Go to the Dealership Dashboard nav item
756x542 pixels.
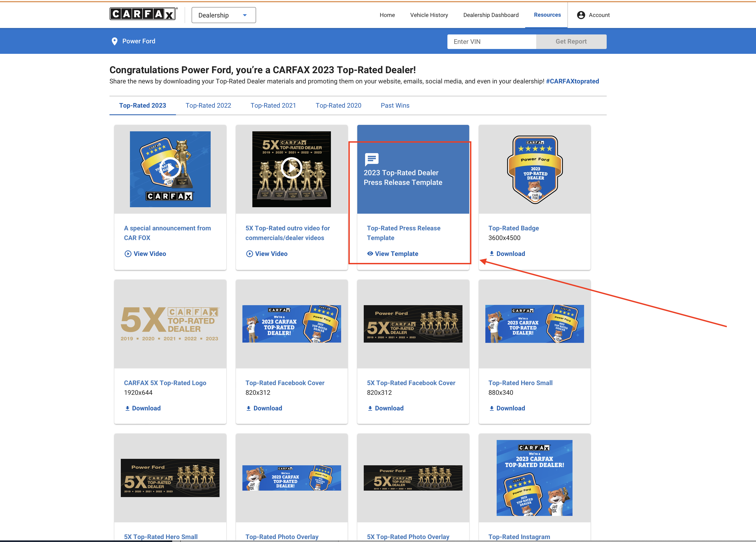pos(491,15)
